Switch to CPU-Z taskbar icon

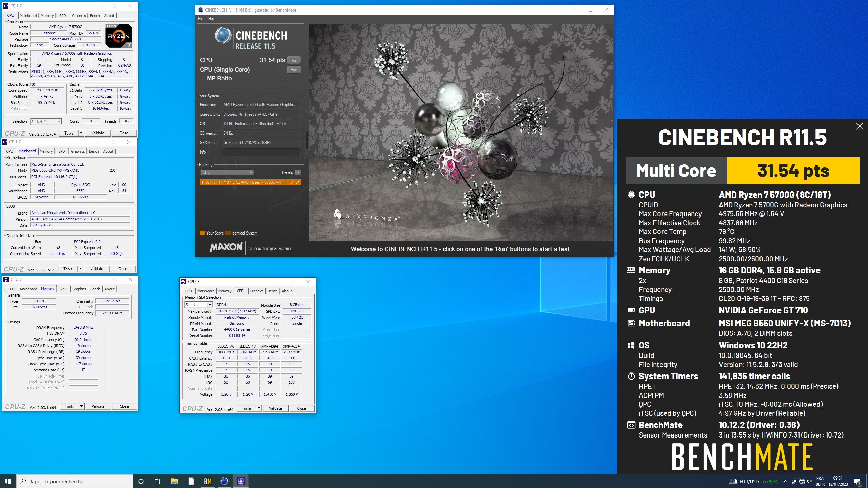coord(241,481)
